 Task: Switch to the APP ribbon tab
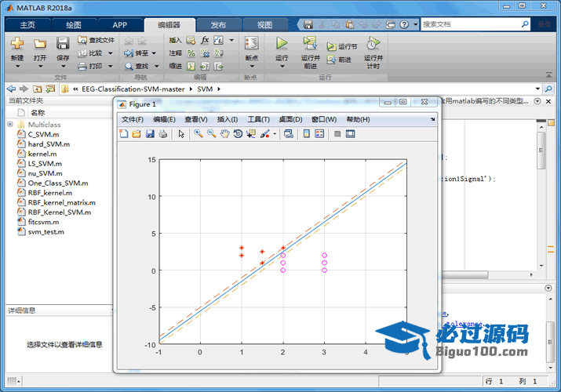coord(119,24)
